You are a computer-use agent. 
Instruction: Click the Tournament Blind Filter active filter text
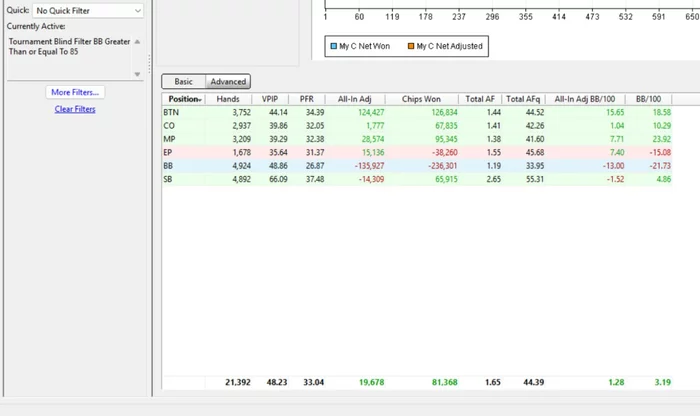coord(69,46)
